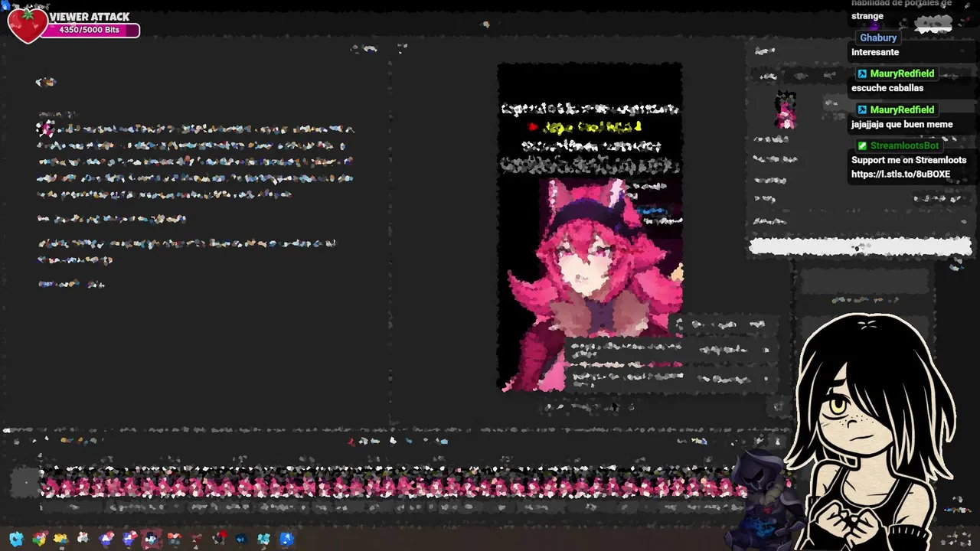This screenshot has width=980, height=551.
Task: Click the Windows Start button in taskbar
Action: [x=16, y=539]
